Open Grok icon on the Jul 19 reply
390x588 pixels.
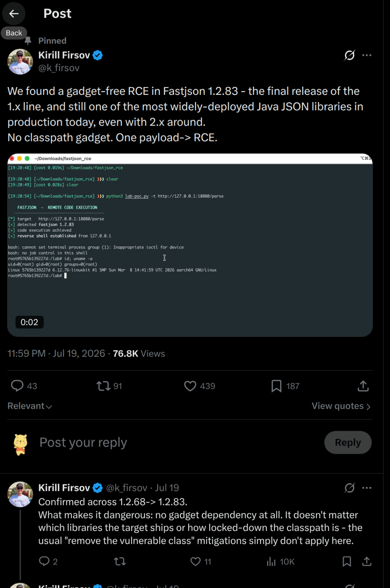[349, 488]
